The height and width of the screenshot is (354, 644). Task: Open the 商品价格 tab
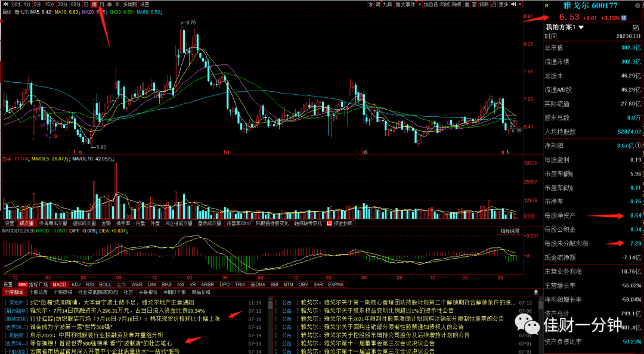coord(201,292)
